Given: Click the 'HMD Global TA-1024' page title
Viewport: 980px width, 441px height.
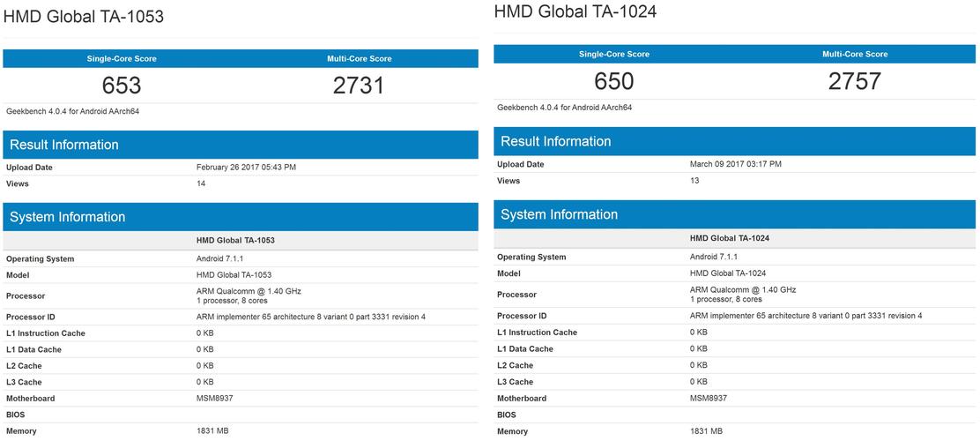Looking at the screenshot, I should [x=575, y=11].
